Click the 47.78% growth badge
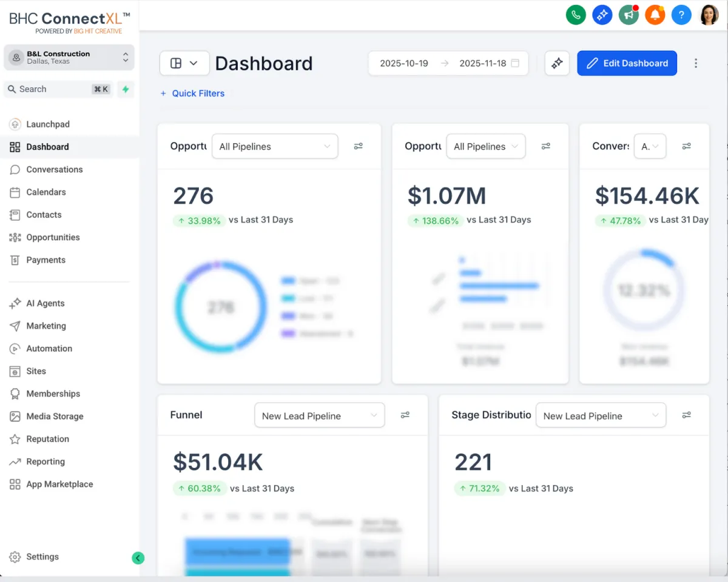This screenshot has width=728, height=582. (620, 221)
